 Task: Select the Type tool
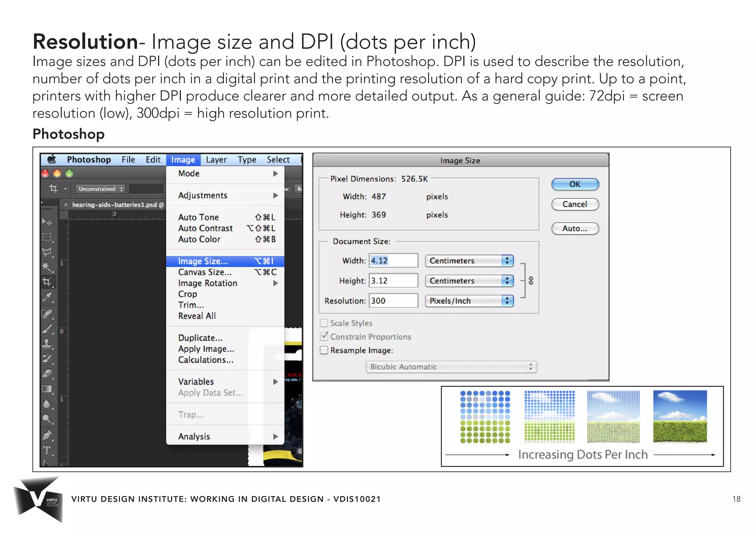47,450
